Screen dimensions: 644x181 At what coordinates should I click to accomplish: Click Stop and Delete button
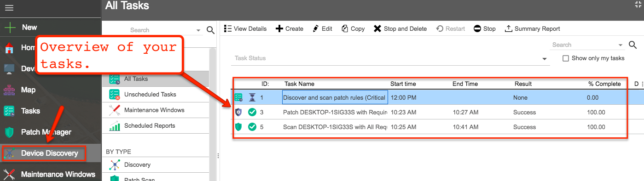pos(400,28)
